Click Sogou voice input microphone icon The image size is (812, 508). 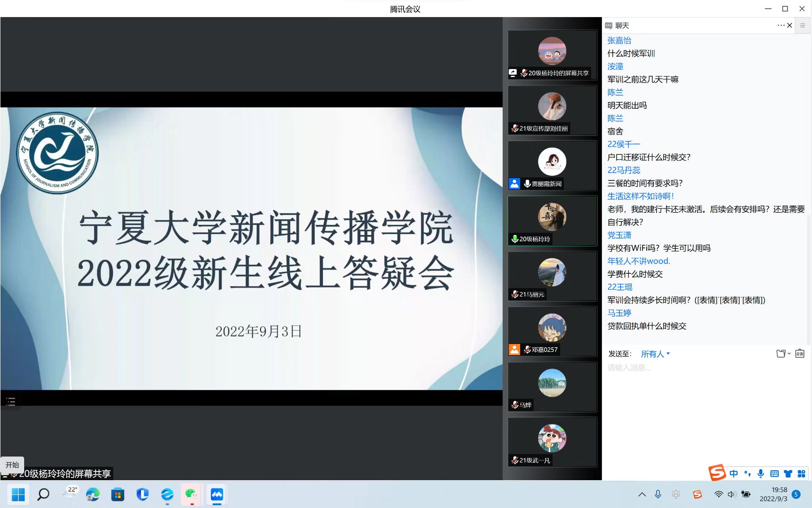[x=760, y=473]
